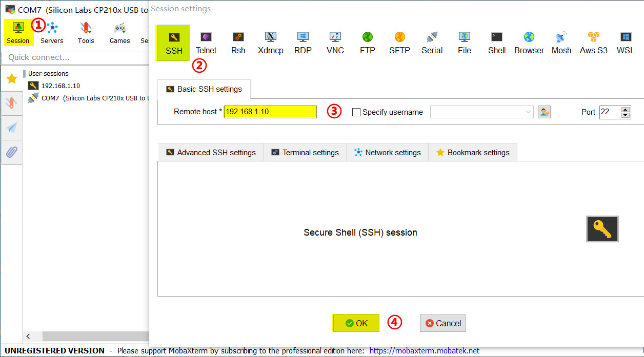Select Rsh session type

238,43
